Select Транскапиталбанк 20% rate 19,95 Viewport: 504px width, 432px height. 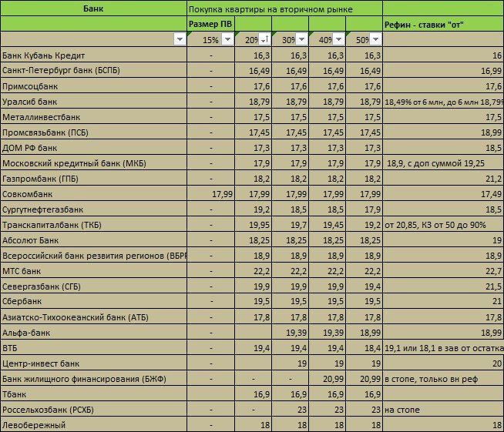pos(254,225)
